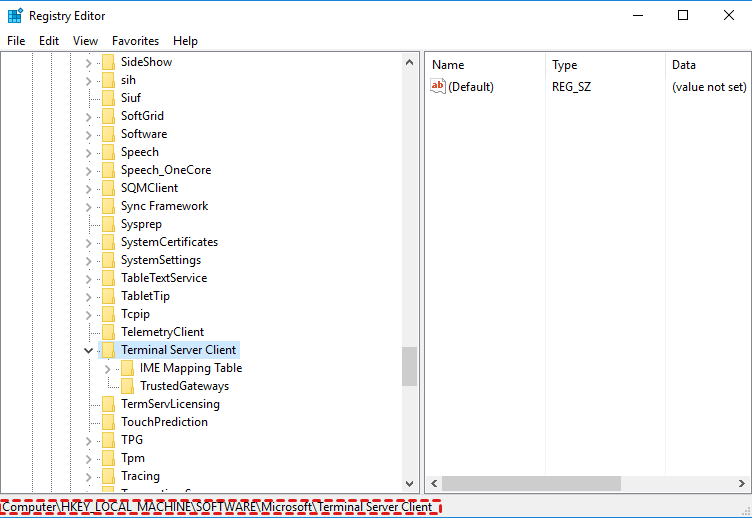Click the sih folder icon
Screen dimensions: 752x518
(x=108, y=80)
